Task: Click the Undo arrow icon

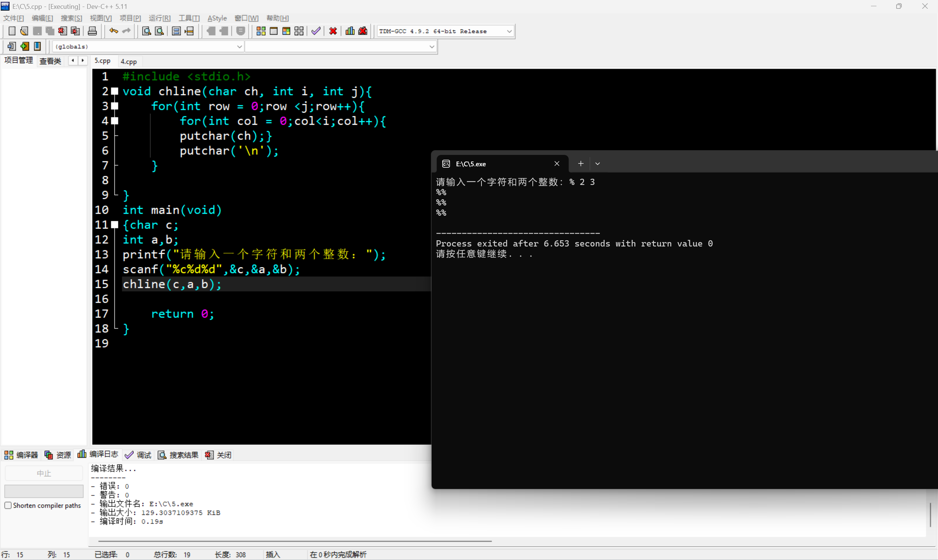Action: pos(113,31)
